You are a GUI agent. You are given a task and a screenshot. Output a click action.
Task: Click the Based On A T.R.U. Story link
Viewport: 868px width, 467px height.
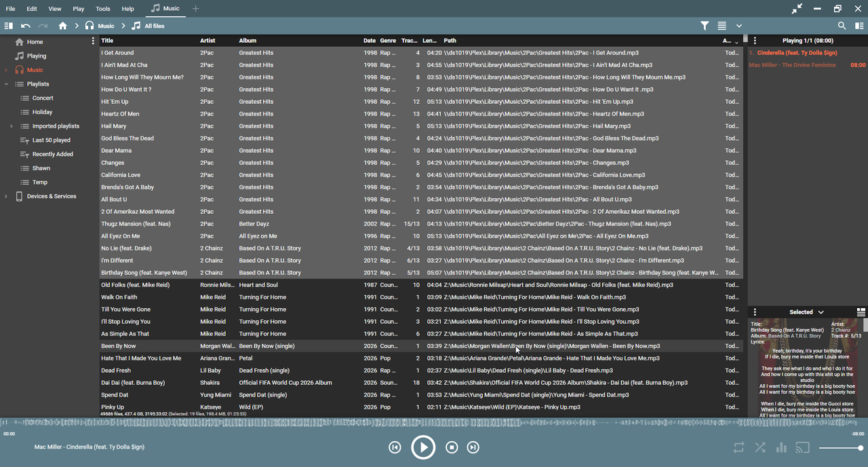click(795, 336)
